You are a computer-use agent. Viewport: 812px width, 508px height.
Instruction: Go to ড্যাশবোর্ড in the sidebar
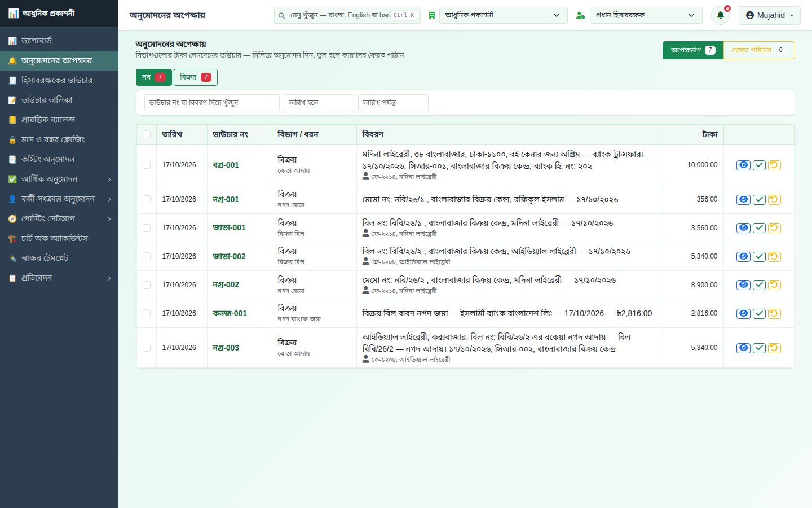59,41
